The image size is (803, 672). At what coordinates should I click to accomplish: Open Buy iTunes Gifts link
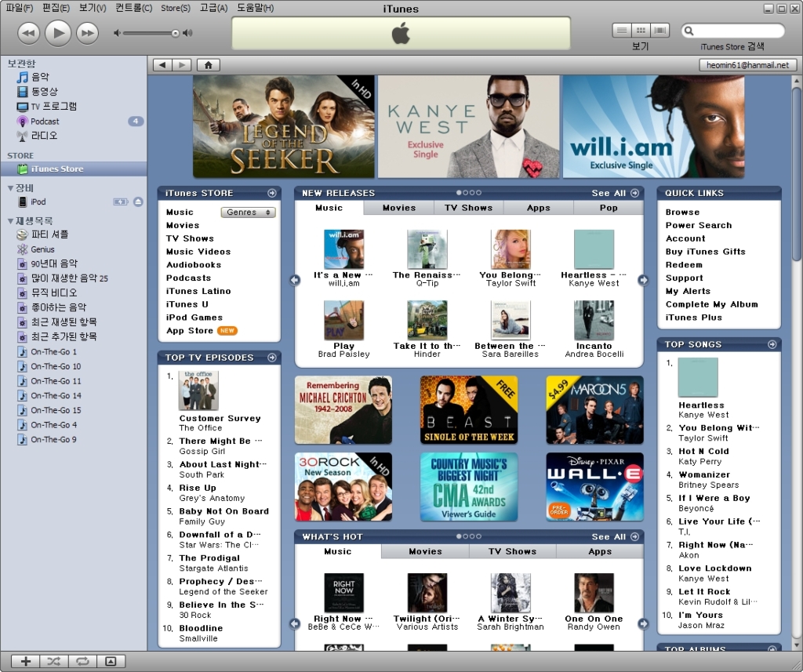[705, 252]
